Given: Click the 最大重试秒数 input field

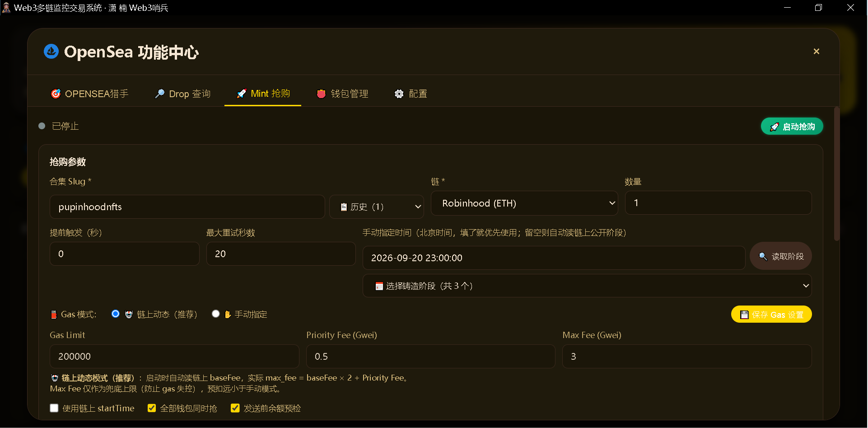Looking at the screenshot, I should pos(281,254).
